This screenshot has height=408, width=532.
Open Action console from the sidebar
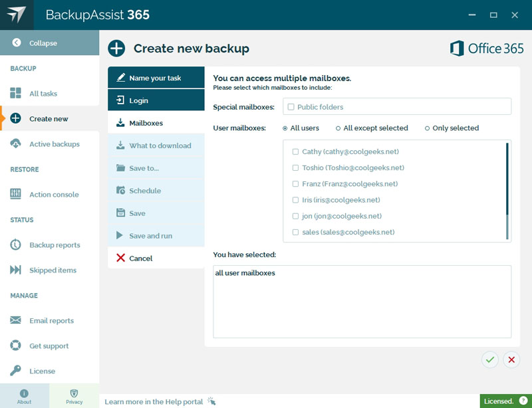click(54, 195)
